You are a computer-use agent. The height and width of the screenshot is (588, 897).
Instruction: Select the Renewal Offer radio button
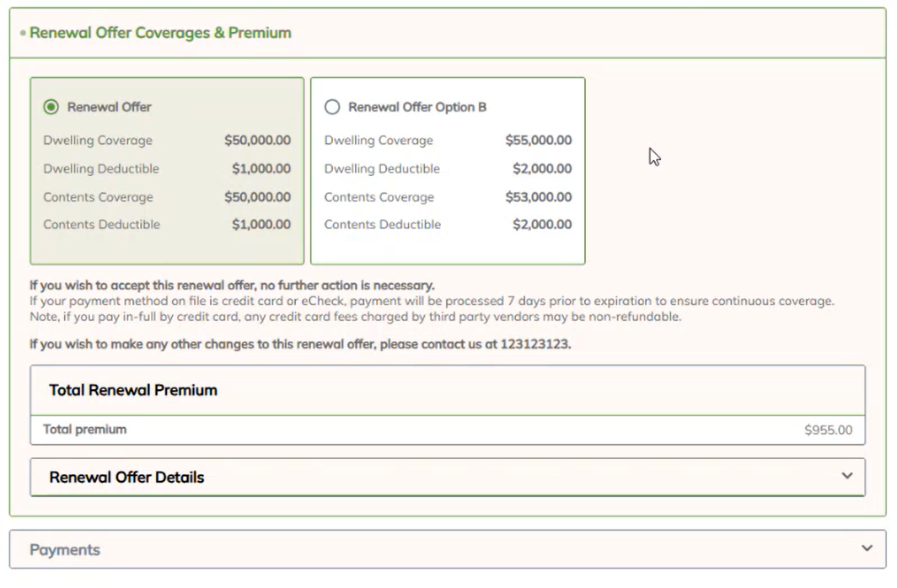(51, 107)
